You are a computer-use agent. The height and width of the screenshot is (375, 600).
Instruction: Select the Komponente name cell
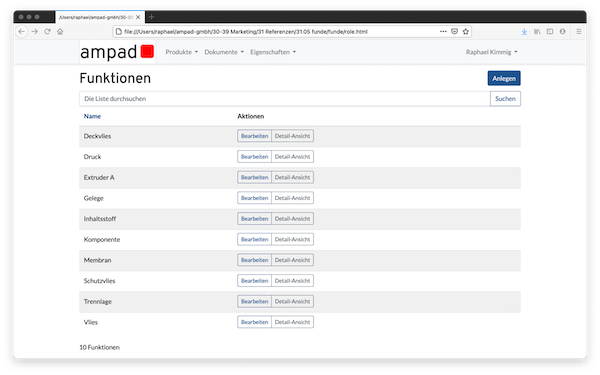(x=102, y=239)
